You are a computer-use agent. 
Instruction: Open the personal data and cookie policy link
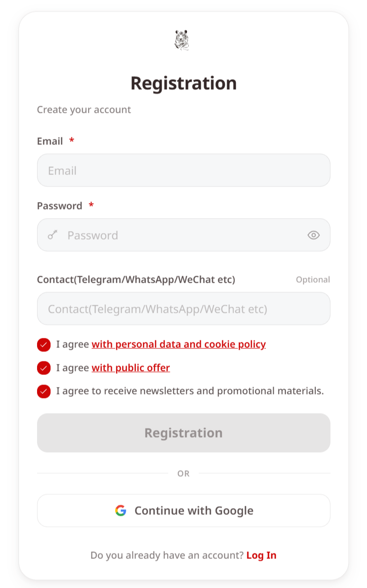179,344
